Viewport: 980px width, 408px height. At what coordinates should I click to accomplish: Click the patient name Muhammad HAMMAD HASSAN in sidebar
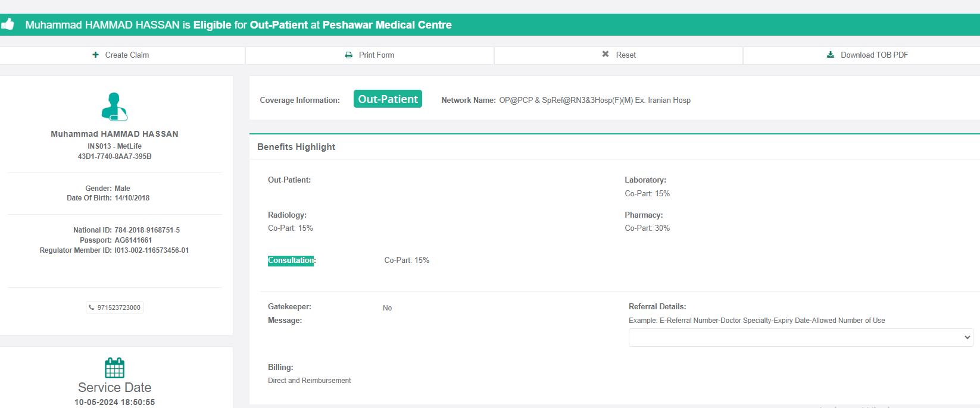(114, 134)
